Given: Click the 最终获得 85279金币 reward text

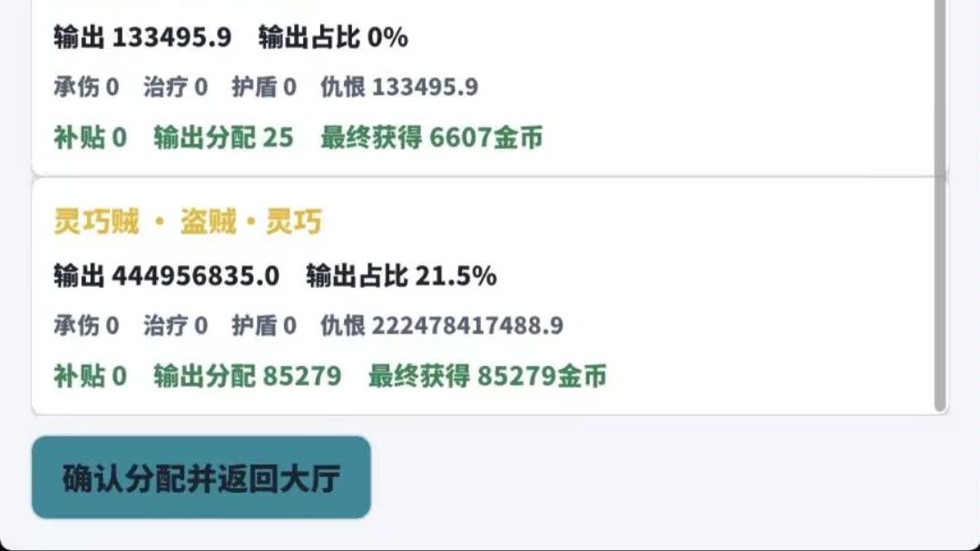Looking at the screenshot, I should coord(487,376).
